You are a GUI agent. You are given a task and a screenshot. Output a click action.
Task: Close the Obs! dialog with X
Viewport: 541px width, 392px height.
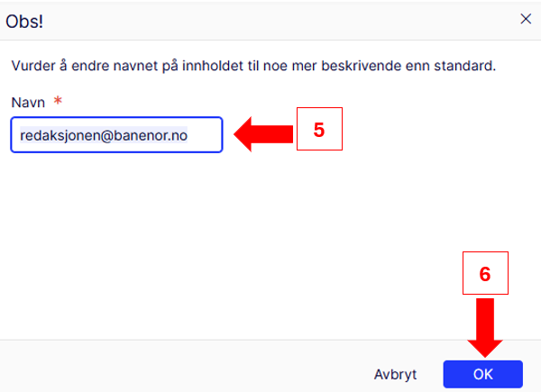click(x=526, y=19)
